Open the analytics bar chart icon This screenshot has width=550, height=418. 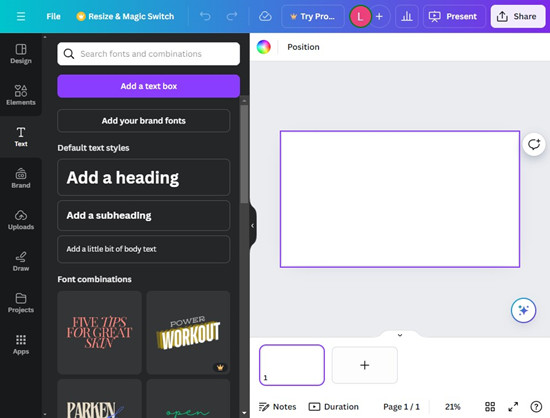click(407, 16)
